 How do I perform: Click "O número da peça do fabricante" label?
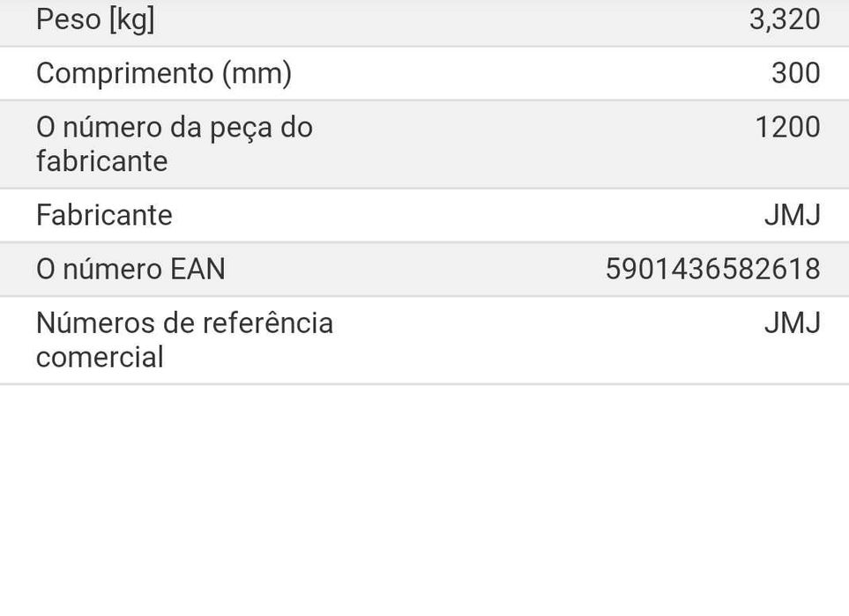pyautogui.click(x=174, y=144)
